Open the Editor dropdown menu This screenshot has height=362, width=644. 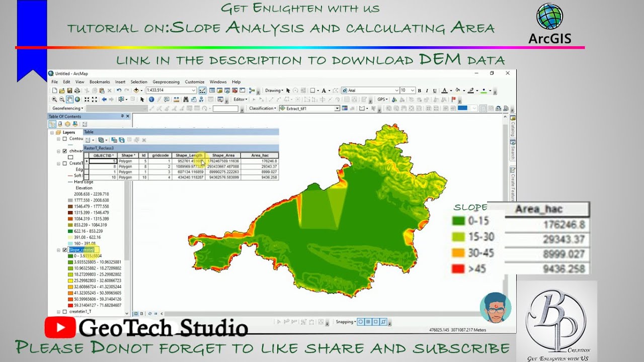240,100
